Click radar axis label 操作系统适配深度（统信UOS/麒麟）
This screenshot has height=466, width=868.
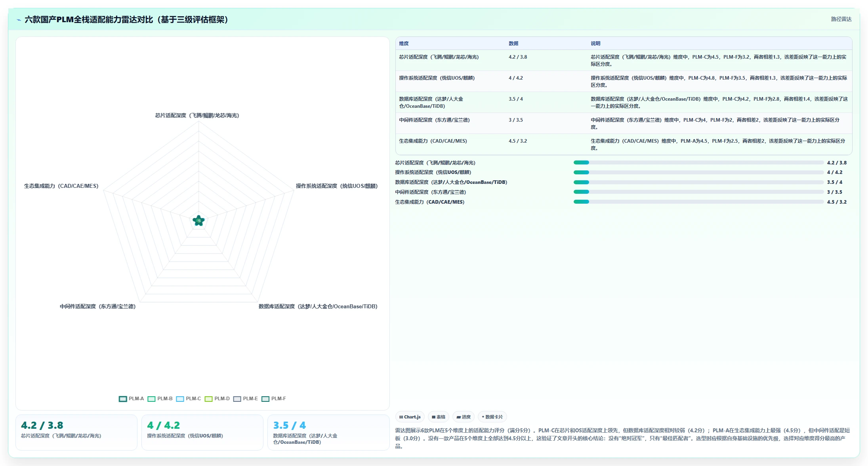click(x=337, y=186)
